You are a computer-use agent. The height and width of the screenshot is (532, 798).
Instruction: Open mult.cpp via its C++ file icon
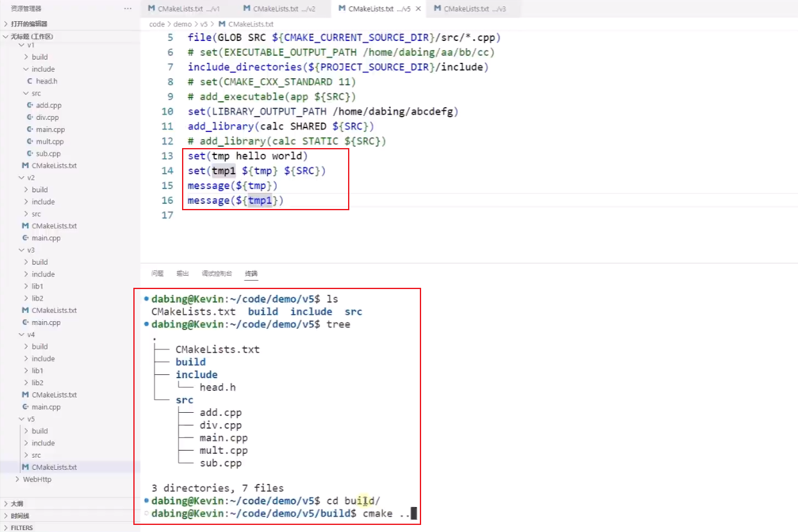click(30, 141)
